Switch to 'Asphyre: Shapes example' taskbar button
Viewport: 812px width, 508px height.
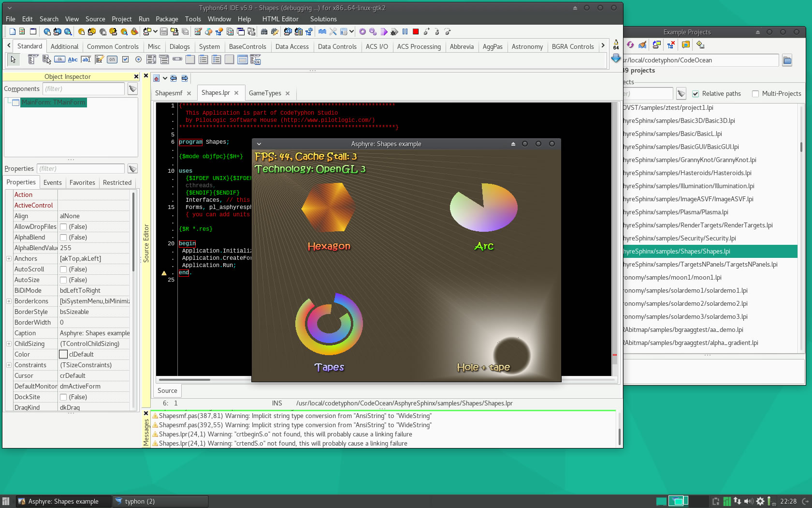pos(63,501)
